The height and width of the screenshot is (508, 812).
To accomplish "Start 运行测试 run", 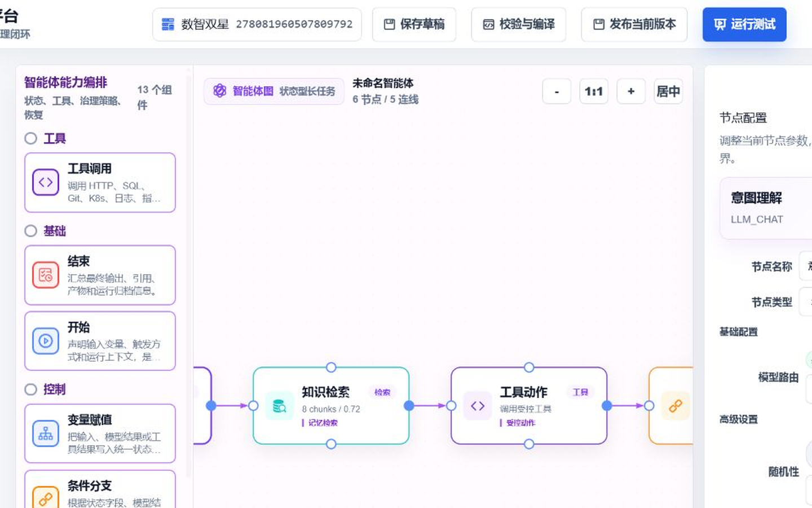I will tap(744, 24).
